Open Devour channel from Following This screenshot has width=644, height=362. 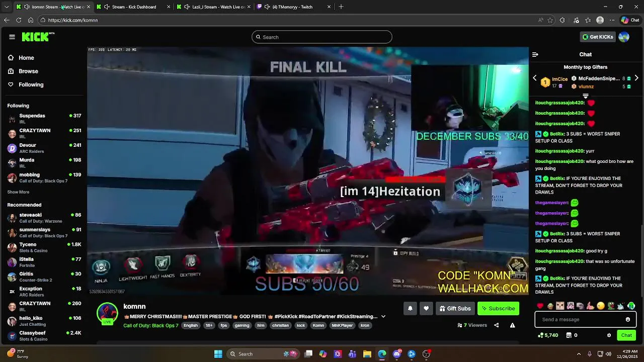tap(44, 148)
